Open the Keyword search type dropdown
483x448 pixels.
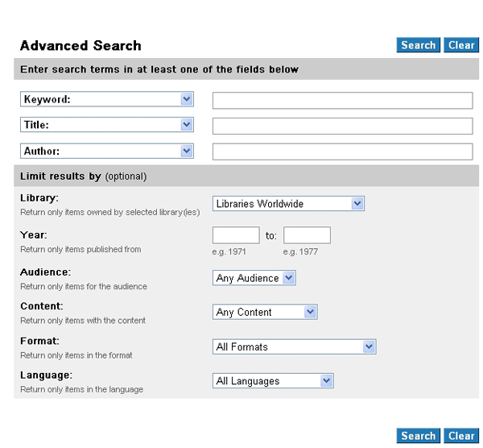pyautogui.click(x=107, y=100)
